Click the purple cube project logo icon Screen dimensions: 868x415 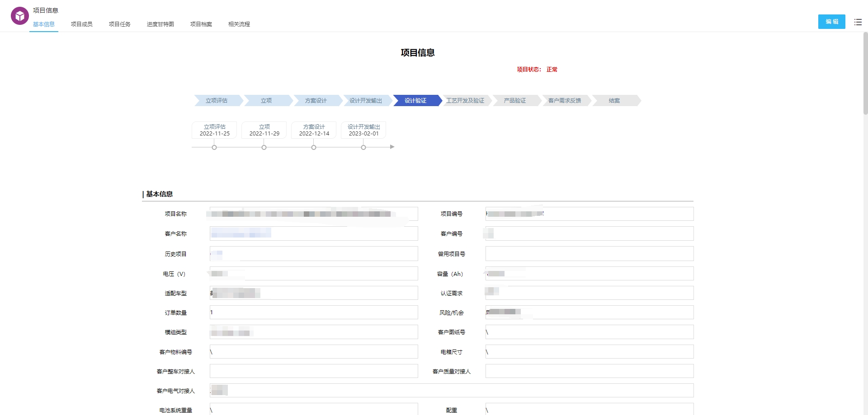point(19,16)
